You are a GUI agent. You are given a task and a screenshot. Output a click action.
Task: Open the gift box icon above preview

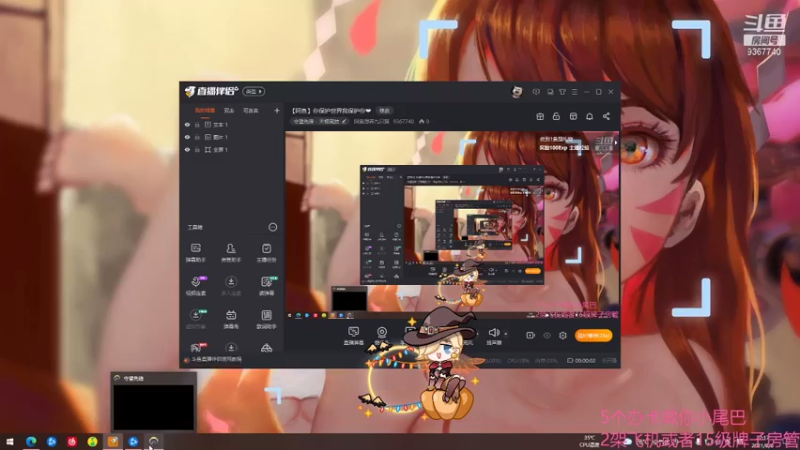(x=540, y=116)
